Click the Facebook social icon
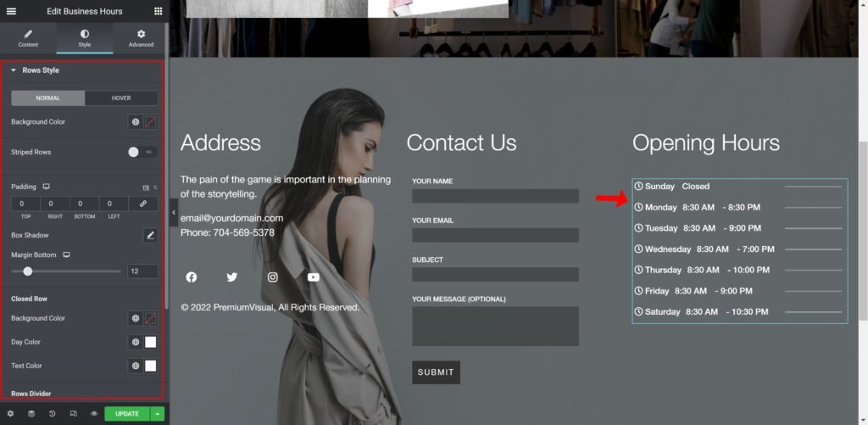The width and height of the screenshot is (868, 425). (x=192, y=277)
